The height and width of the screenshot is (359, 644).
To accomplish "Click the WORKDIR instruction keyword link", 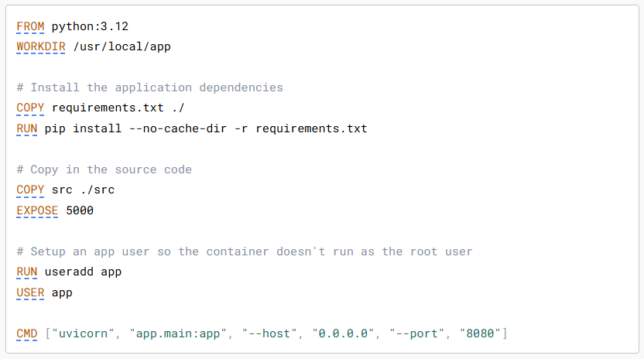I will point(41,46).
